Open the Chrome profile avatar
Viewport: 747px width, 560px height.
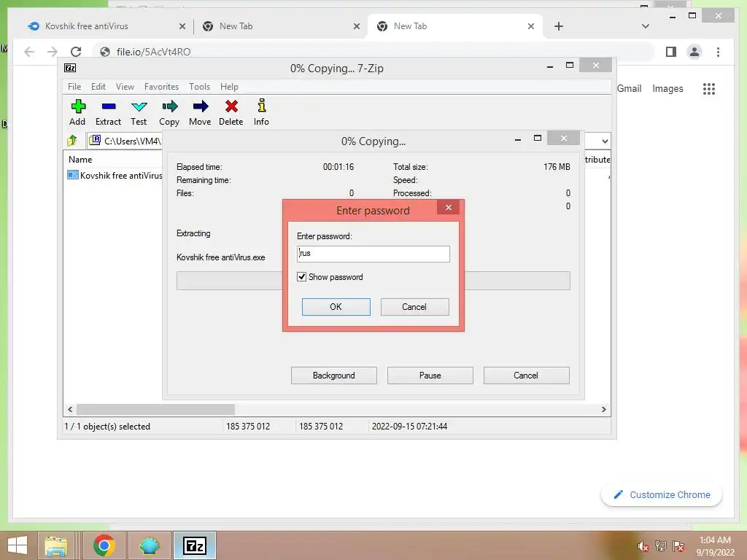(694, 52)
